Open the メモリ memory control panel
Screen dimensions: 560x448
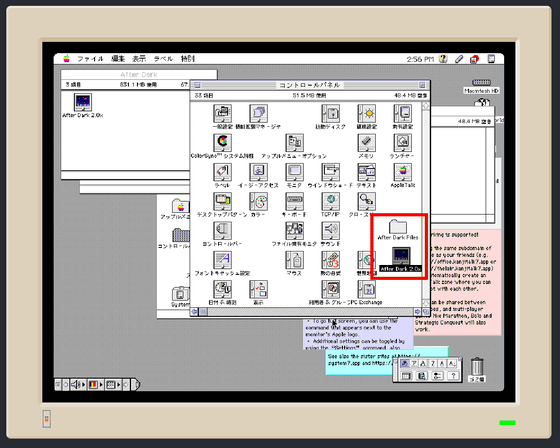pos(366,143)
